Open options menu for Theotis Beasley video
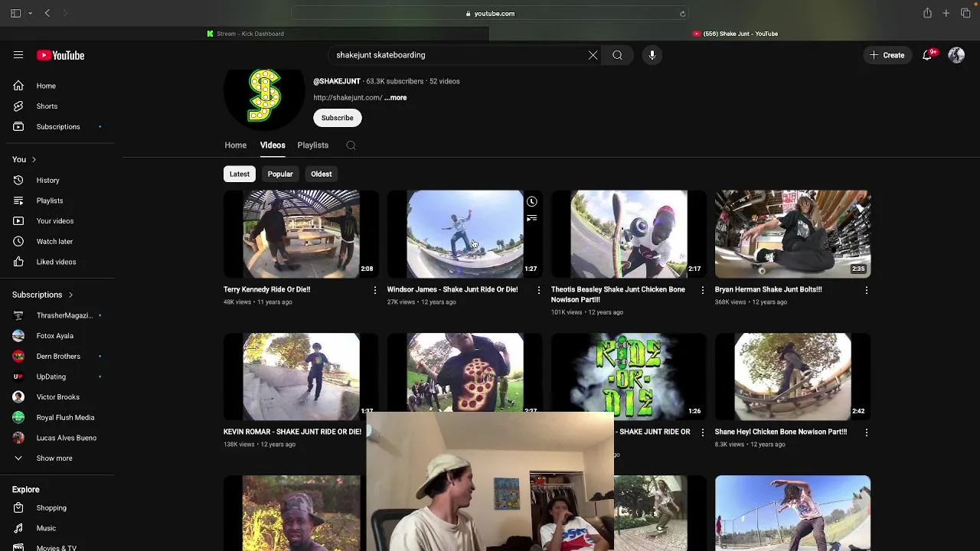 click(x=702, y=290)
